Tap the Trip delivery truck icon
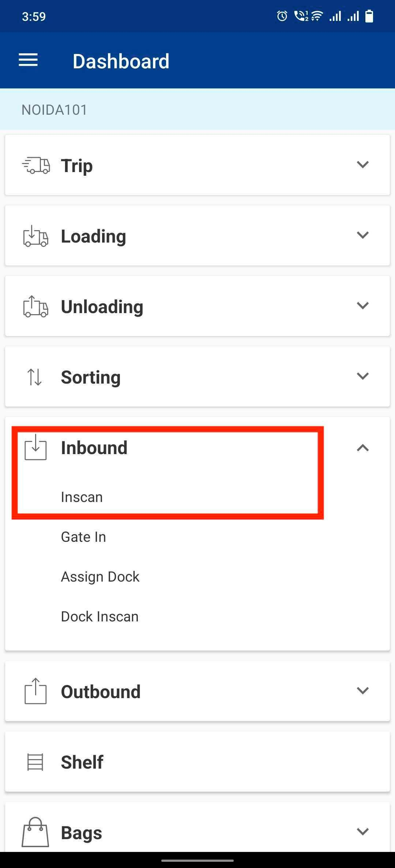 (36, 165)
